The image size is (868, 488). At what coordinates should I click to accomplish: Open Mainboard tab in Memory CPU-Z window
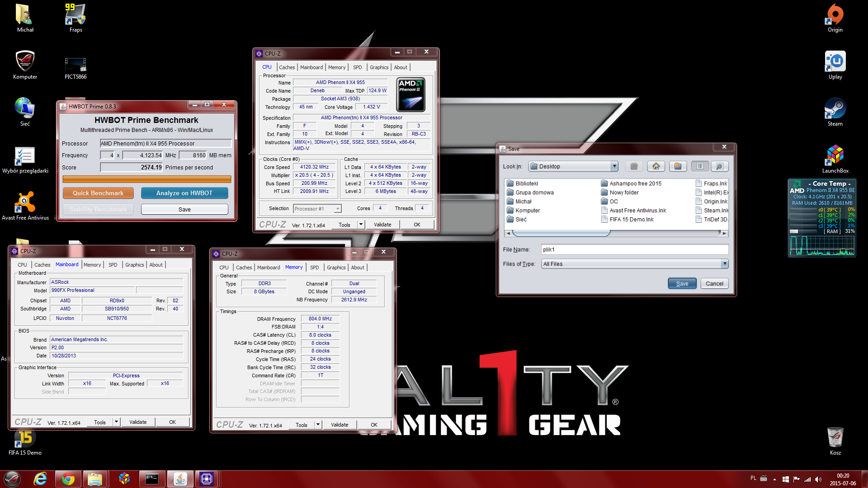[x=269, y=267]
